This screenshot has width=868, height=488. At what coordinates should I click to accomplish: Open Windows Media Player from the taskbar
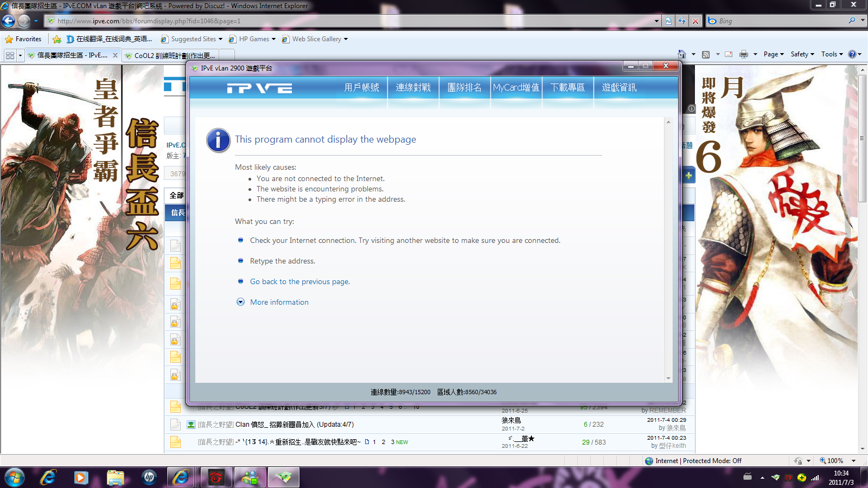pos(81,477)
